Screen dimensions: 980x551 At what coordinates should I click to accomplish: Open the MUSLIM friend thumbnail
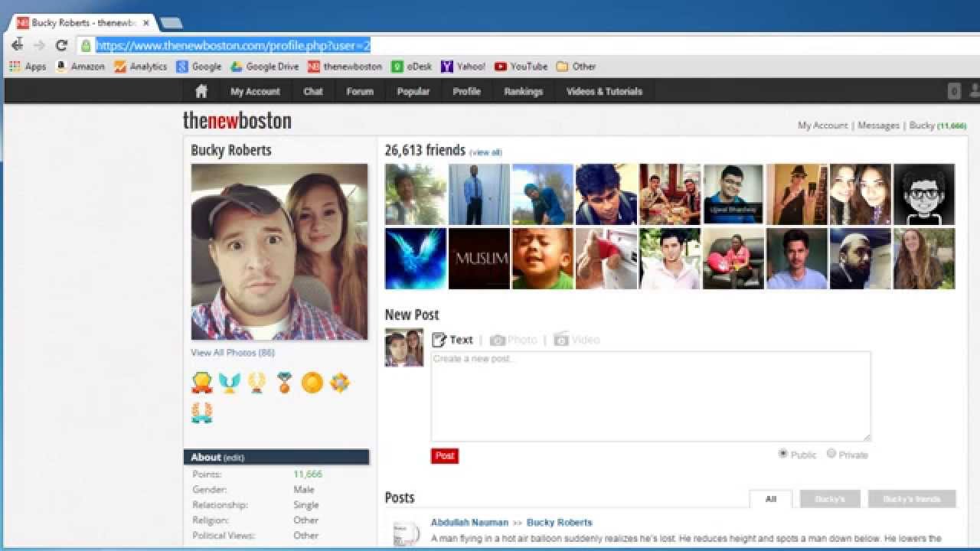479,259
